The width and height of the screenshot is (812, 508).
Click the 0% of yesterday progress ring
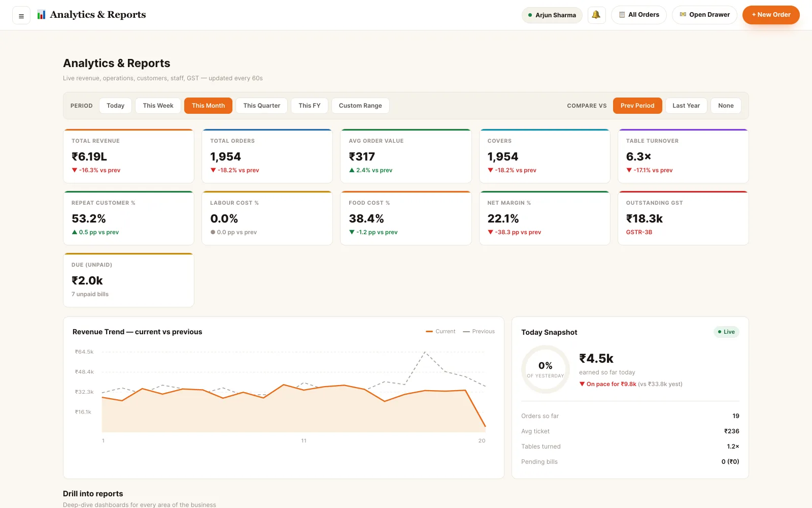546,369
